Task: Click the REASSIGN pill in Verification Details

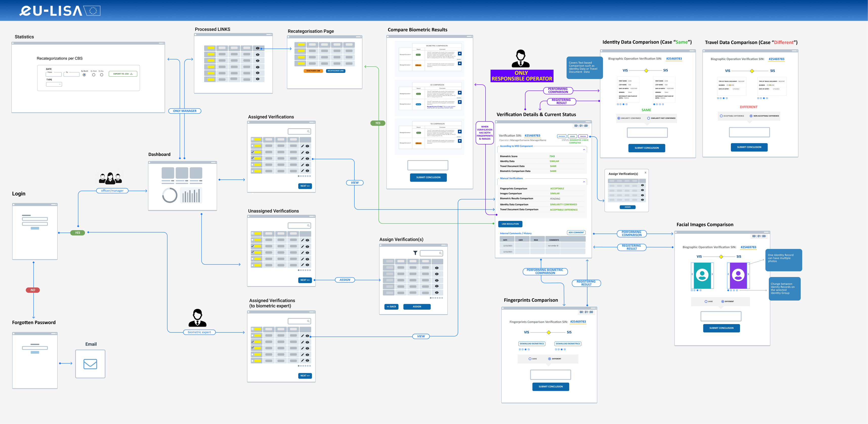Action: click(x=561, y=136)
